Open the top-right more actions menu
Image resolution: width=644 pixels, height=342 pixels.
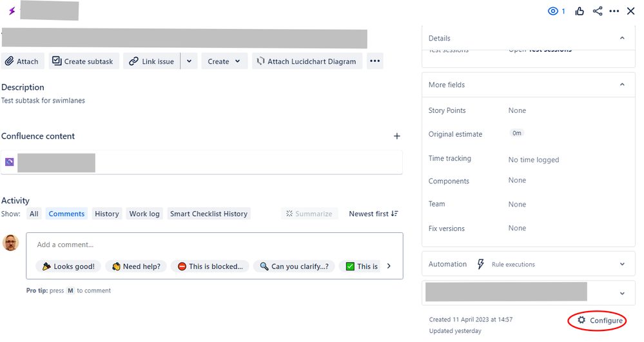[614, 11]
